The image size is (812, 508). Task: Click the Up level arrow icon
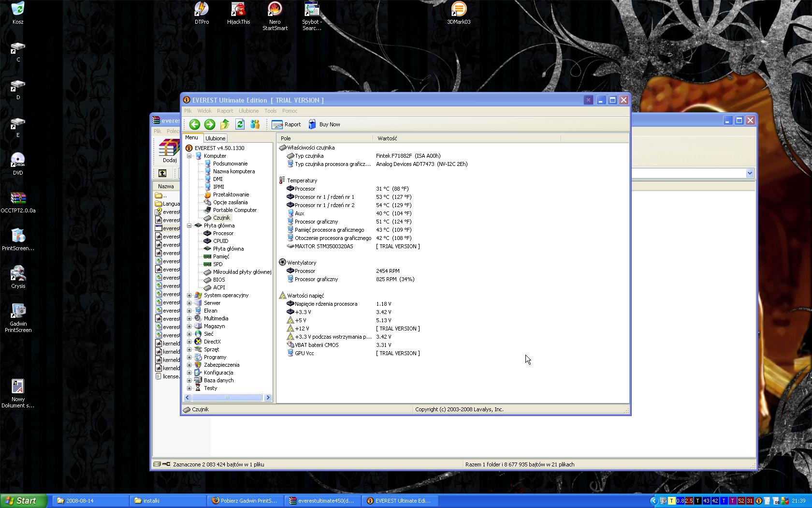click(225, 124)
